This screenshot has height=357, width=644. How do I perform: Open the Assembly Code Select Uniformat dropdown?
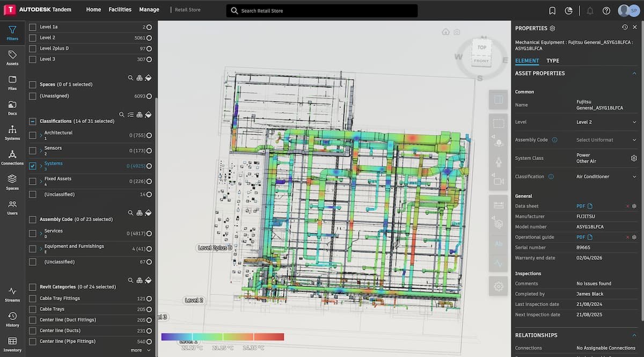coord(605,140)
